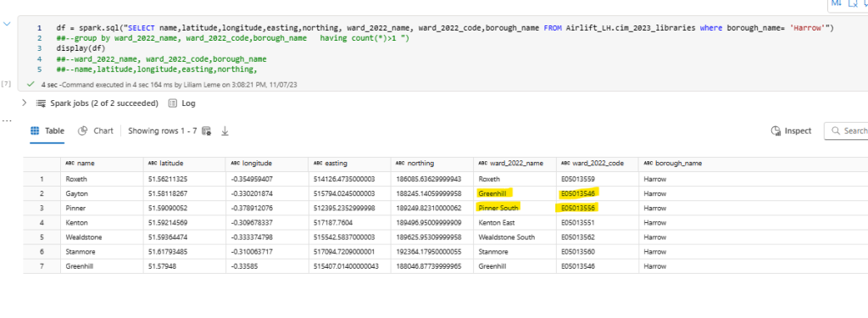Select the northing column header

(x=431, y=164)
